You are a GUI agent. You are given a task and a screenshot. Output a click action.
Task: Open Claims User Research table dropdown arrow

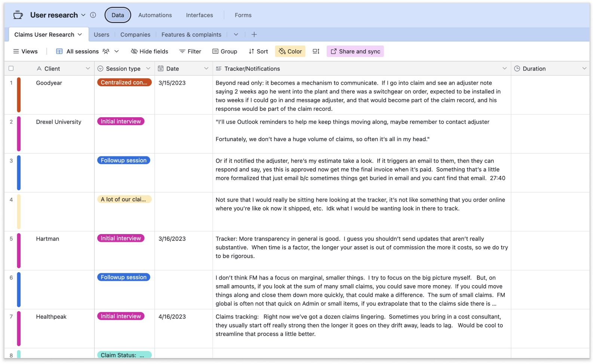click(80, 34)
